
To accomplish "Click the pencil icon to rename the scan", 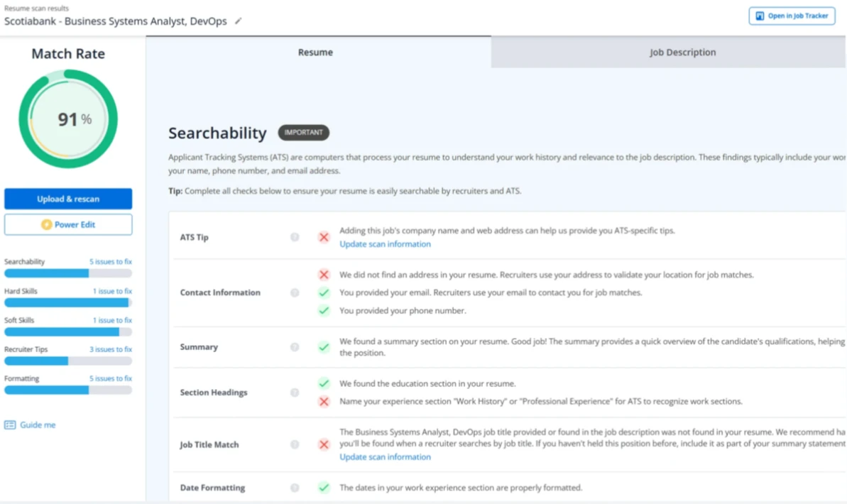I will 239,21.
